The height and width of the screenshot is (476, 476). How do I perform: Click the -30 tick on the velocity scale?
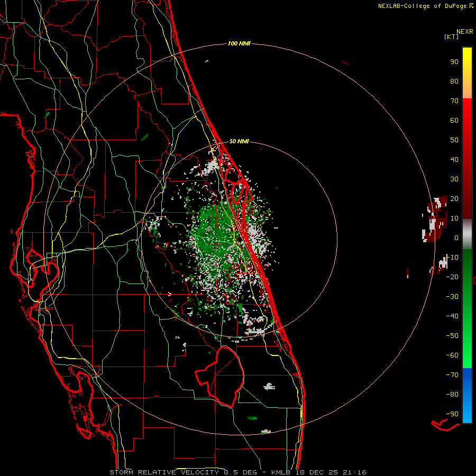(x=452, y=297)
